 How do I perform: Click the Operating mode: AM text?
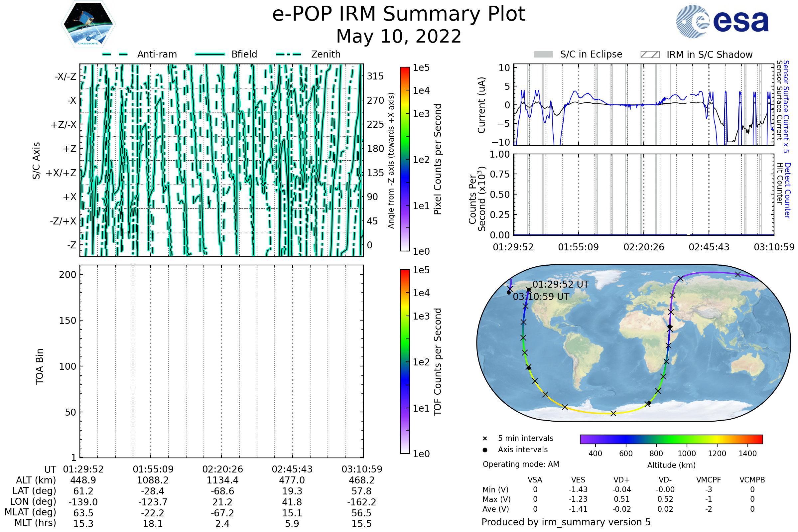click(521, 464)
